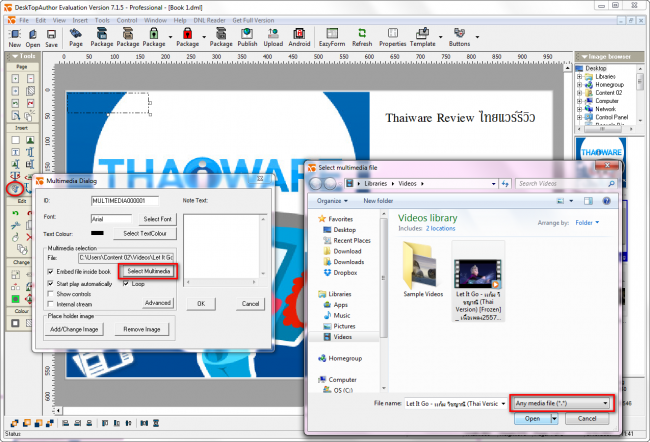Click the Buttons toolbar icon
Image resolution: width=650 pixels, height=442 pixels.
pos(459,37)
